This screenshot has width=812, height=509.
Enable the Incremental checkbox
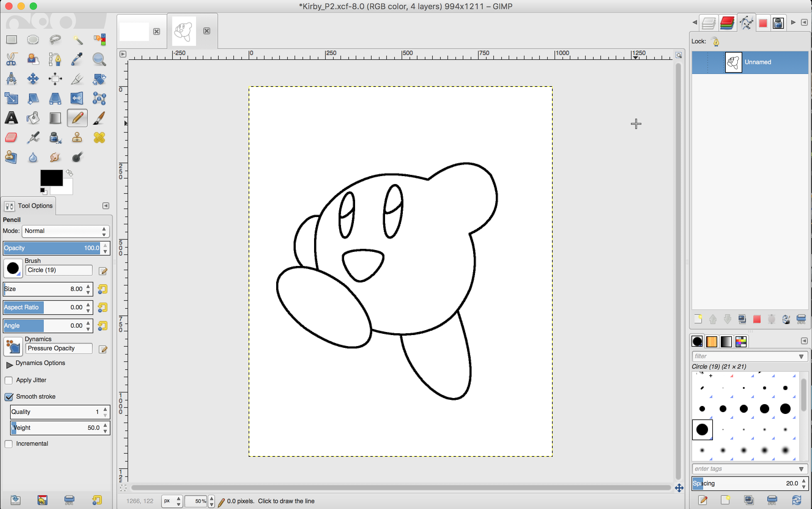point(9,444)
